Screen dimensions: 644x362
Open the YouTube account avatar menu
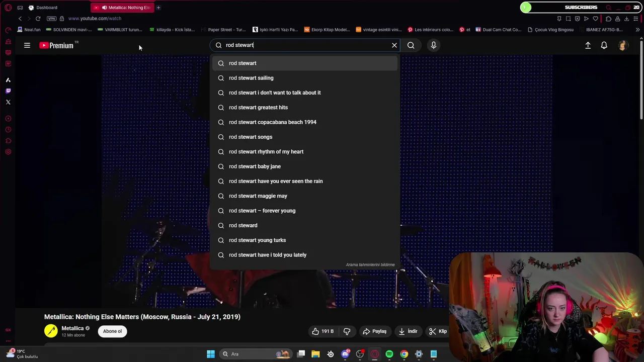(x=623, y=45)
